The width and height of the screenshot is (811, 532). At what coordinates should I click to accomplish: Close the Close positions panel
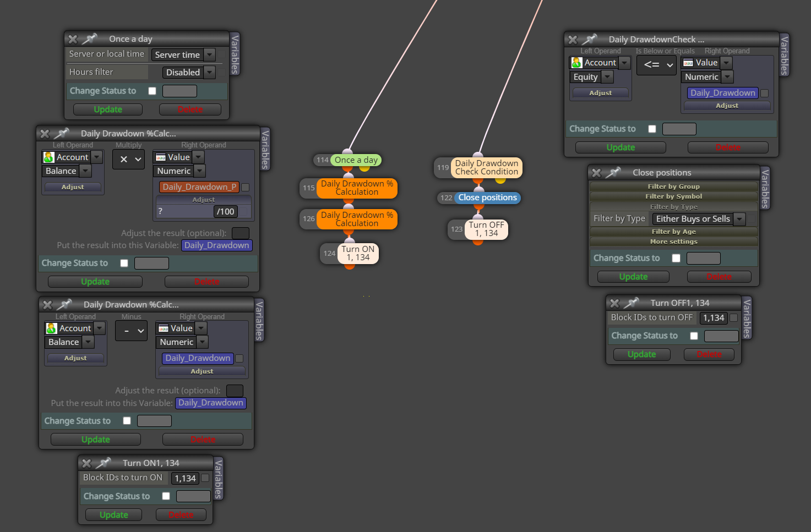(596, 173)
